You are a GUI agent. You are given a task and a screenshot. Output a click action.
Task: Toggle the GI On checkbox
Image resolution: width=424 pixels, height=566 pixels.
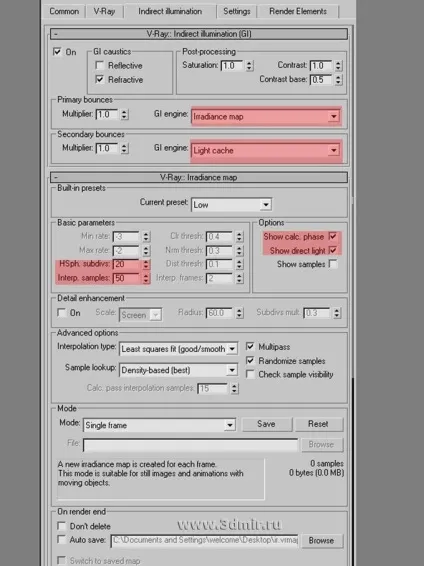[57, 52]
